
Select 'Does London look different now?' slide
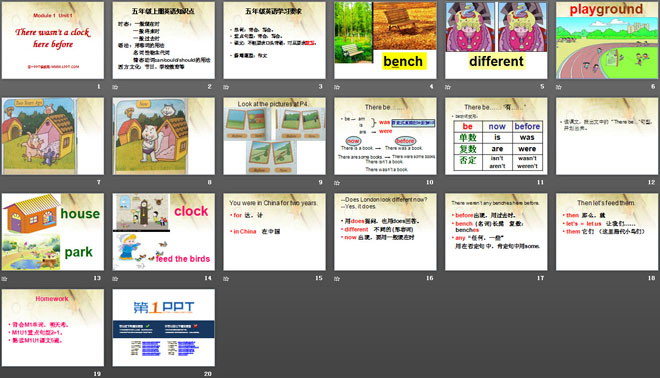click(x=385, y=232)
